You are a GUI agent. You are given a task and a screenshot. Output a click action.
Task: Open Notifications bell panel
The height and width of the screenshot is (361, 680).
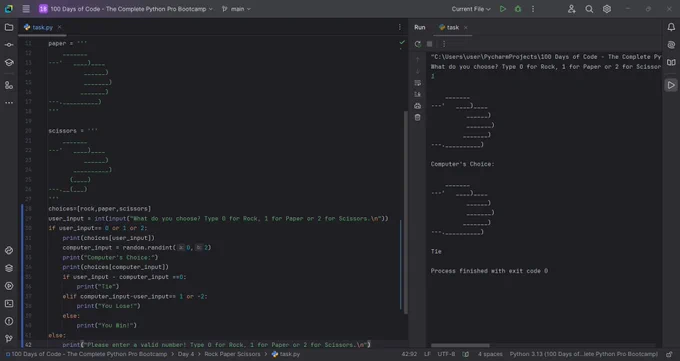671,27
